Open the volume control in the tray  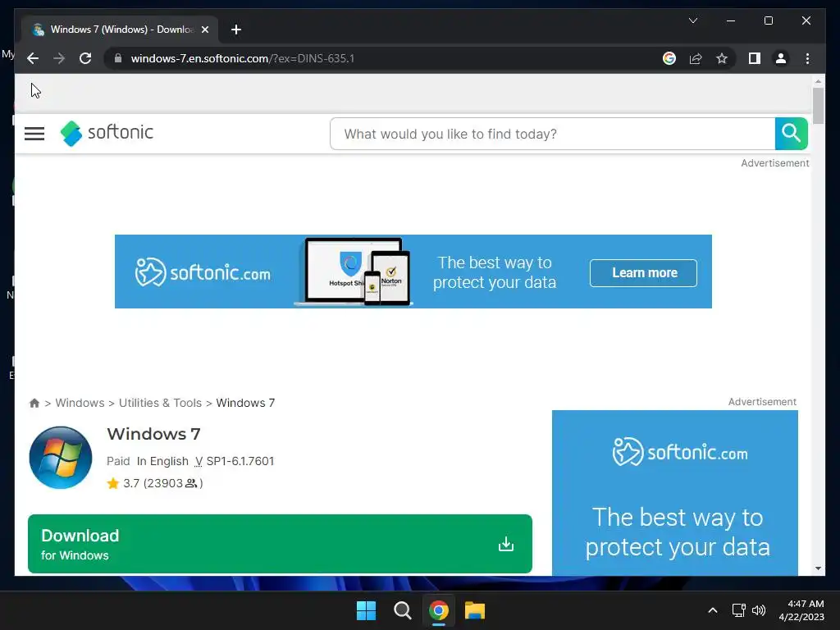(759, 610)
